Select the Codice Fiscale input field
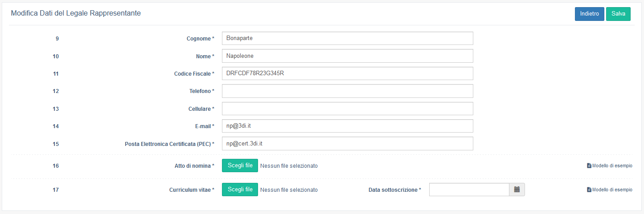This screenshot has height=214, width=644. (348, 73)
